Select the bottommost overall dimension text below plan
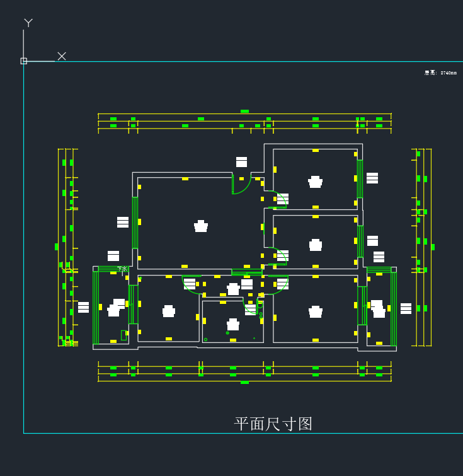 [x=244, y=382]
